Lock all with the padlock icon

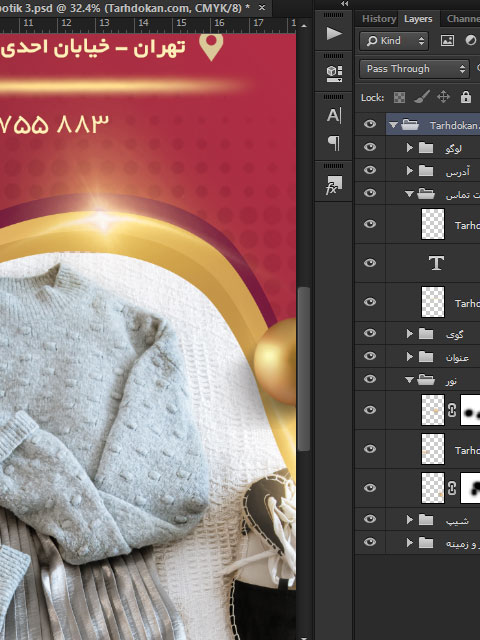(466, 97)
